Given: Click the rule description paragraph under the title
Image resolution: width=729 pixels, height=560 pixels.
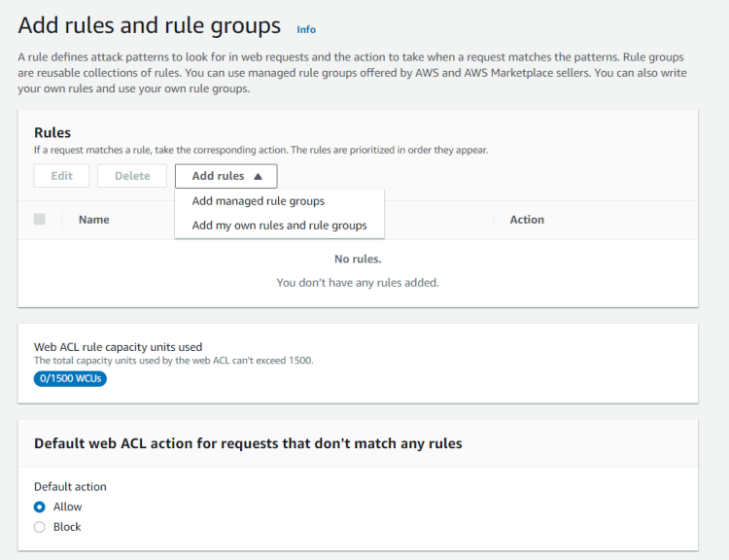Looking at the screenshot, I should pos(350,73).
